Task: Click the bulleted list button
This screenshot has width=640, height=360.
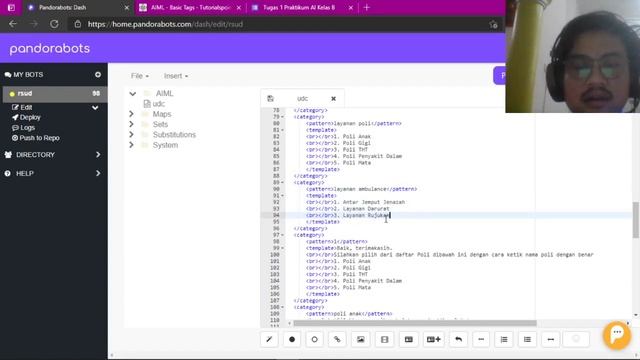Action: point(527,339)
